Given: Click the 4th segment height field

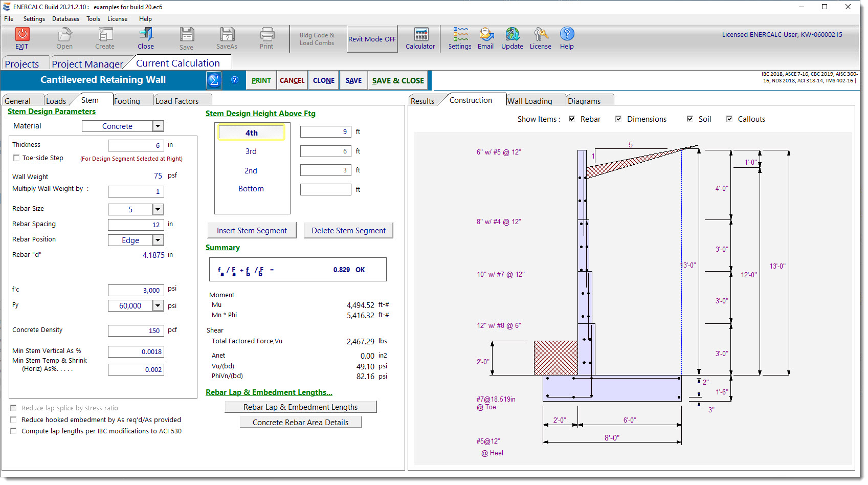Looking at the screenshot, I should coord(326,131).
